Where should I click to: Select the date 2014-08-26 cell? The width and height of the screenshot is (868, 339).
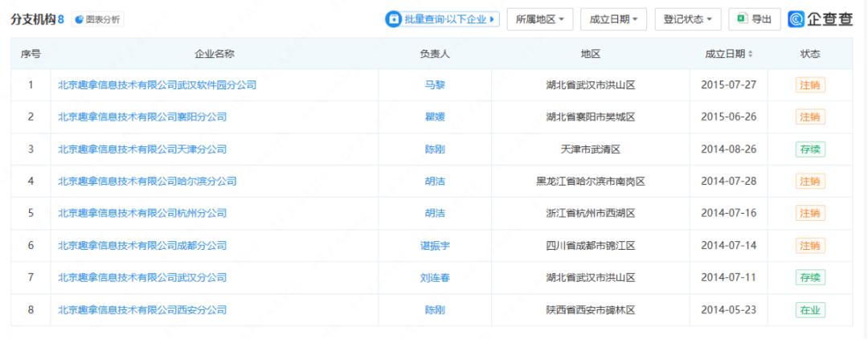pos(728,149)
